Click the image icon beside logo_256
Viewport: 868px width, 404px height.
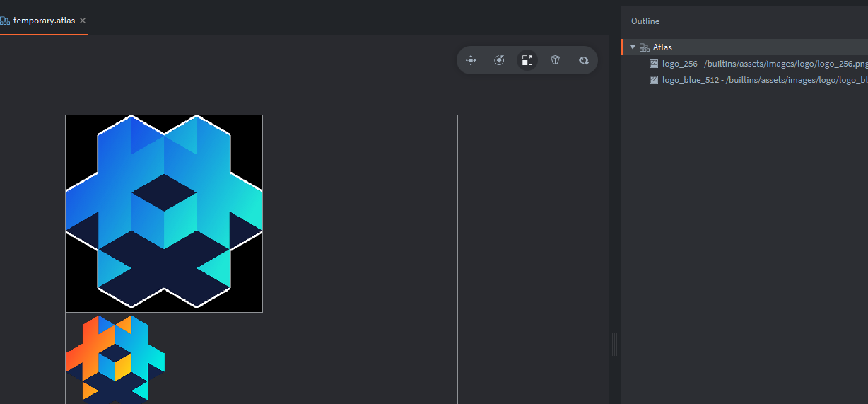(655, 64)
